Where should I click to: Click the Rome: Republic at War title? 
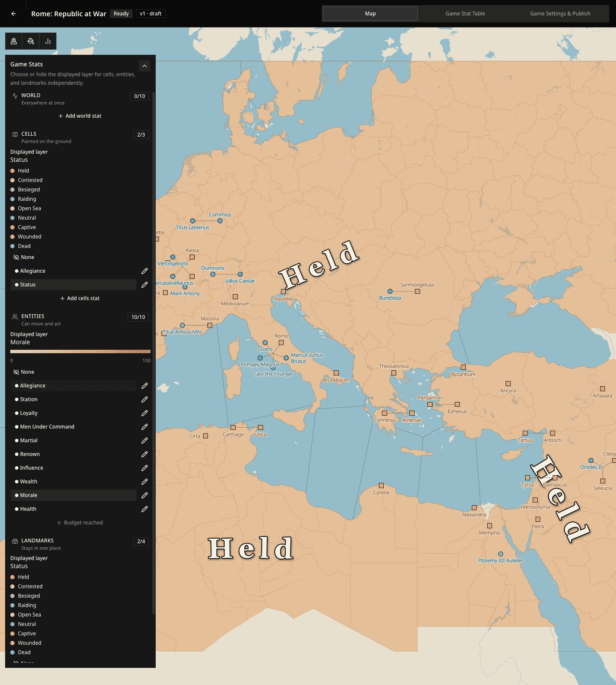(x=69, y=14)
